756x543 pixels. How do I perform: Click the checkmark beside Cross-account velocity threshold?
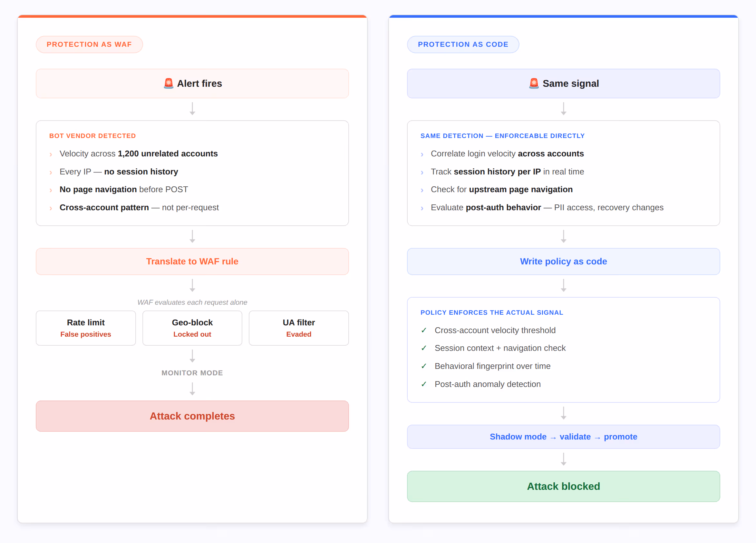(x=424, y=330)
